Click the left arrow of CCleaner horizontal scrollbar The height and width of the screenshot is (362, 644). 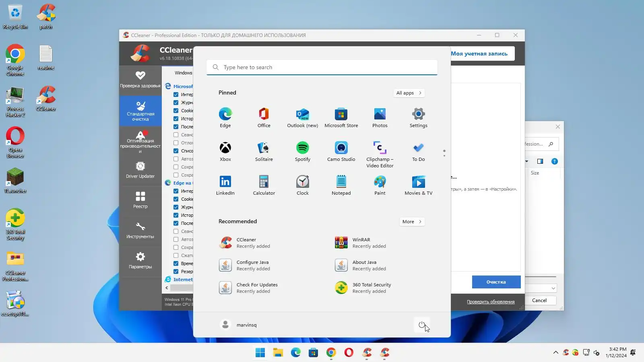point(167,288)
